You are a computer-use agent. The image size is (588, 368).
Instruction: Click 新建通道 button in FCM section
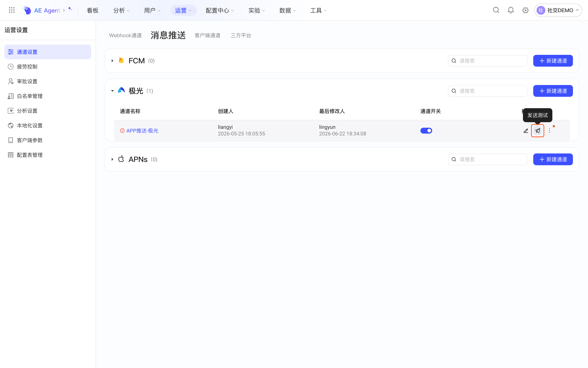pyautogui.click(x=553, y=61)
